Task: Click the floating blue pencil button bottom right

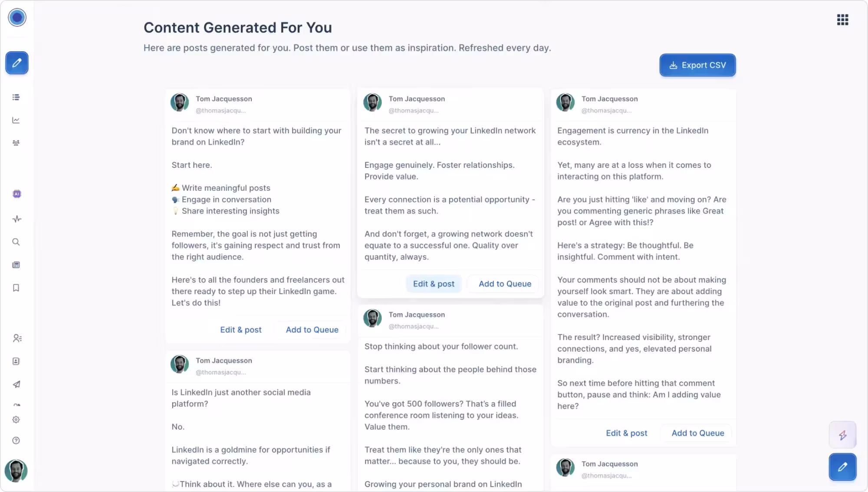Action: (x=842, y=467)
